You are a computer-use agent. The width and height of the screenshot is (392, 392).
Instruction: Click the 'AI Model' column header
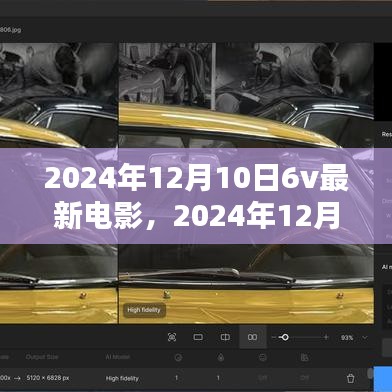pos(117,357)
